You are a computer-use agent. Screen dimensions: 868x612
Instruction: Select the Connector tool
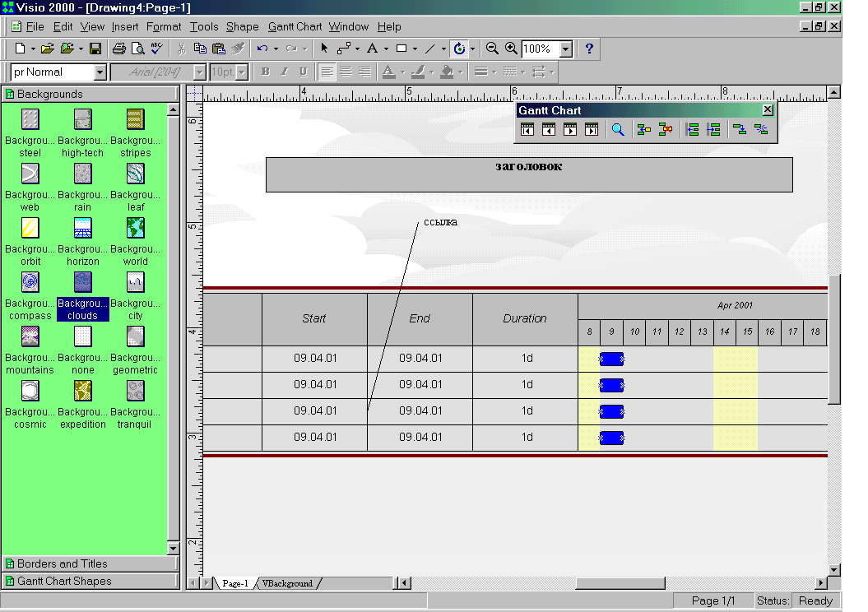pos(344,49)
